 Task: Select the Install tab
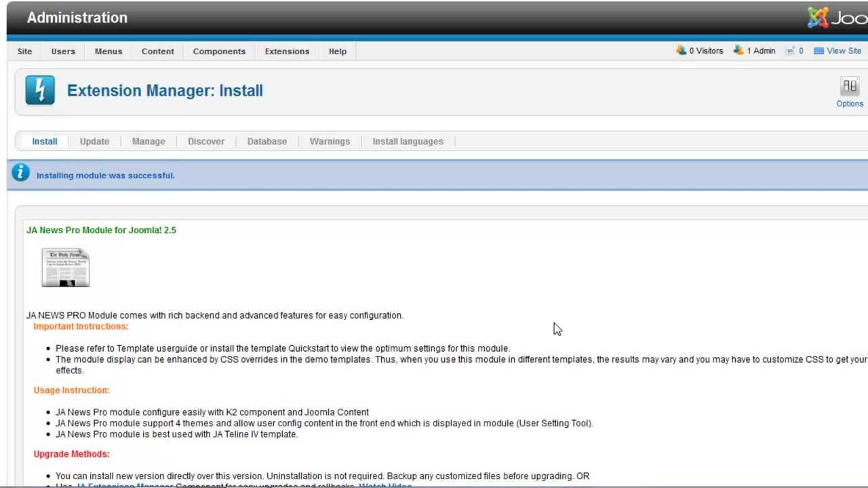[x=45, y=142]
